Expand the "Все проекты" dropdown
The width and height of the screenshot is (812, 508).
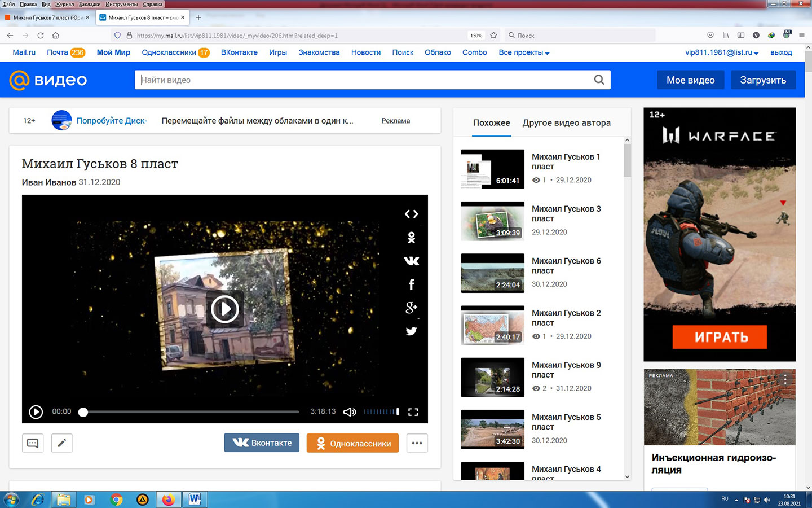(x=524, y=52)
